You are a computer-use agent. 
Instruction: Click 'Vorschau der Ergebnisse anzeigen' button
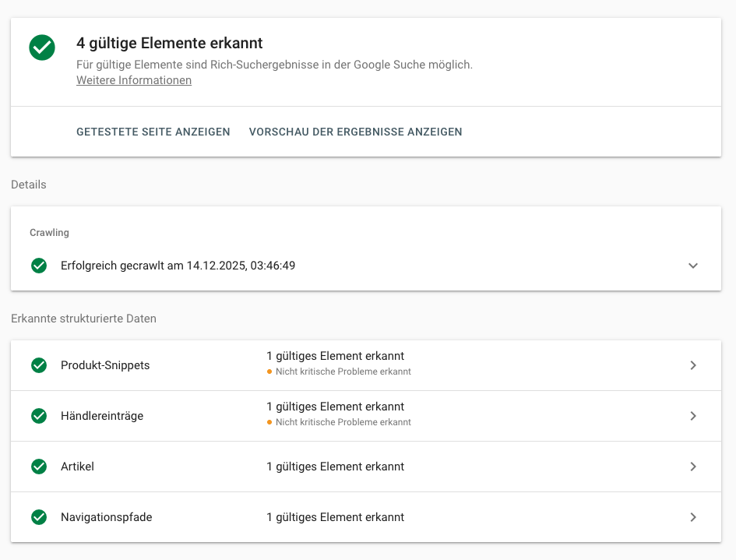point(355,132)
